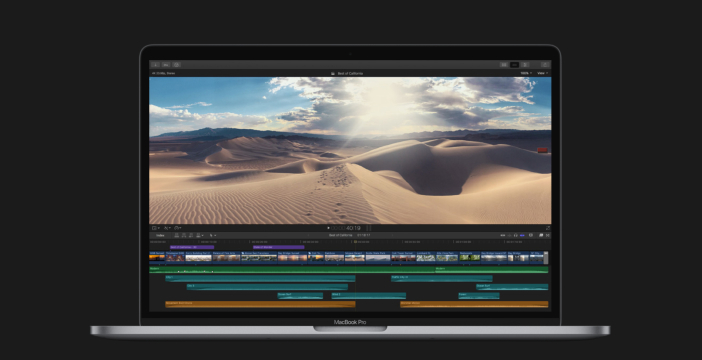Select the Forest teal audio clip

pos(479,296)
